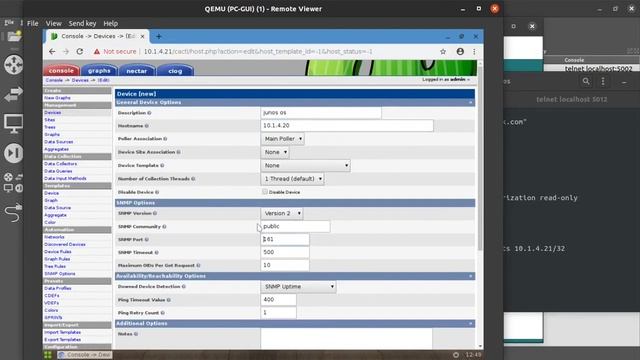The height and width of the screenshot is (360, 640).
Task: Click the taskbar applications menu icon
Action: coord(48,355)
